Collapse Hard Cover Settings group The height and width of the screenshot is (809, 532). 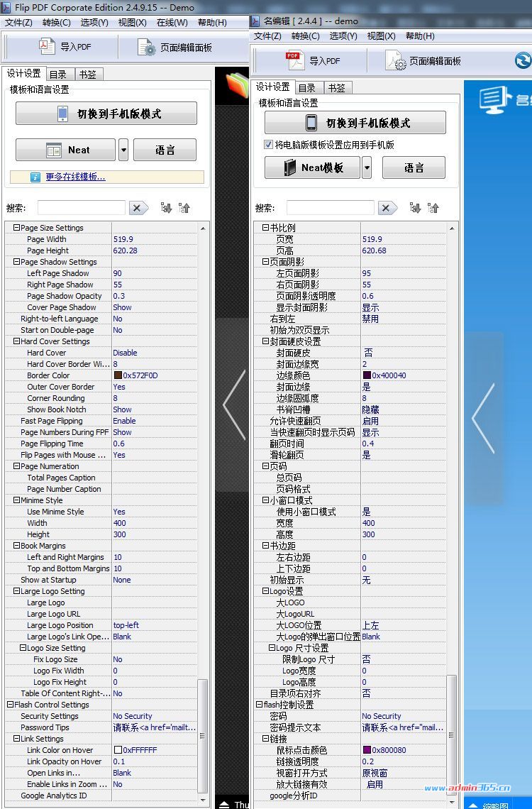[16, 341]
